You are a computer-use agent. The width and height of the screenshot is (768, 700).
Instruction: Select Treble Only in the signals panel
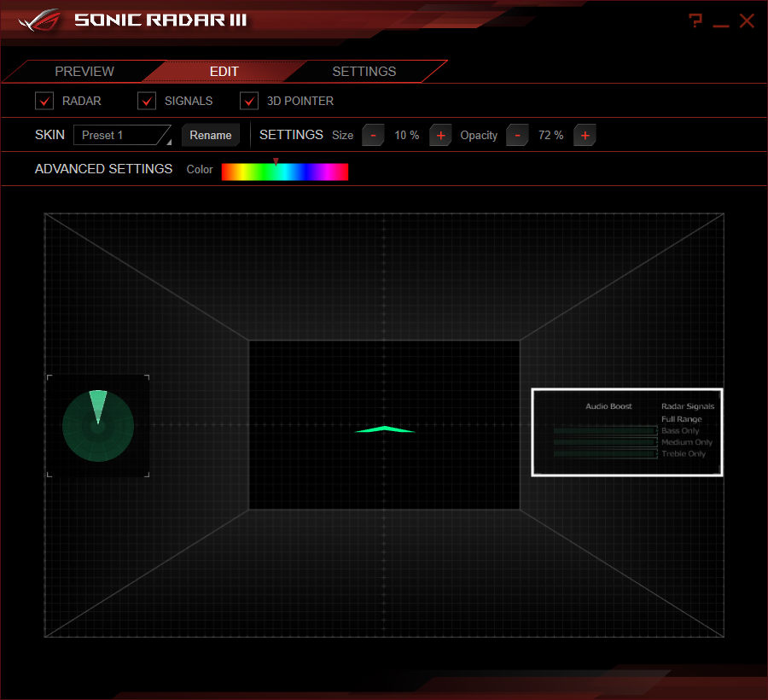click(684, 453)
